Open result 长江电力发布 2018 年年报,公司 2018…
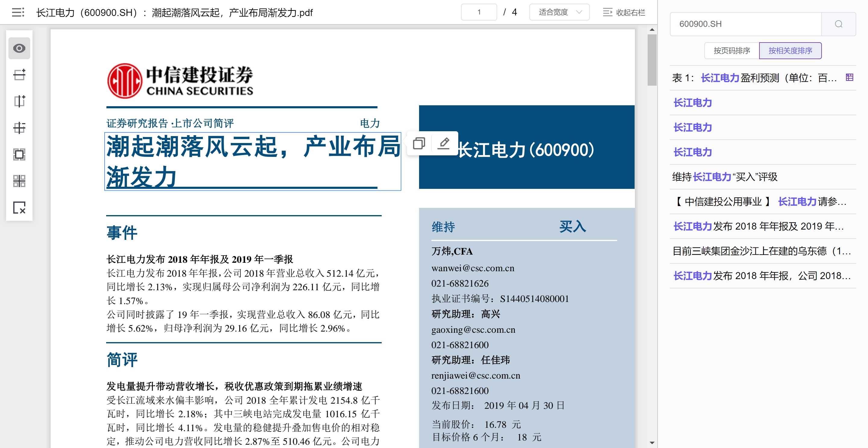This screenshot has width=868, height=448. pyautogui.click(x=763, y=276)
